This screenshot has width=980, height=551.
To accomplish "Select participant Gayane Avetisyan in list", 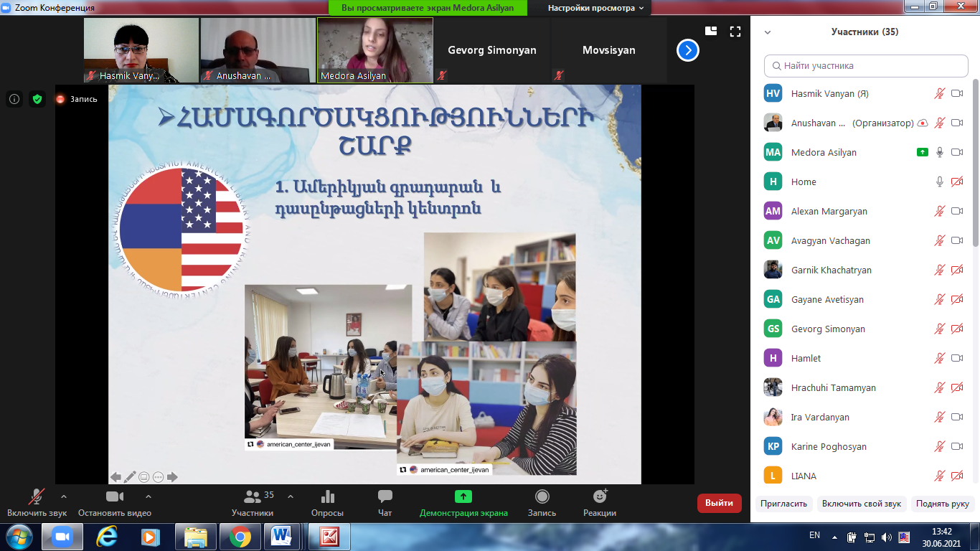I will pyautogui.click(x=864, y=299).
